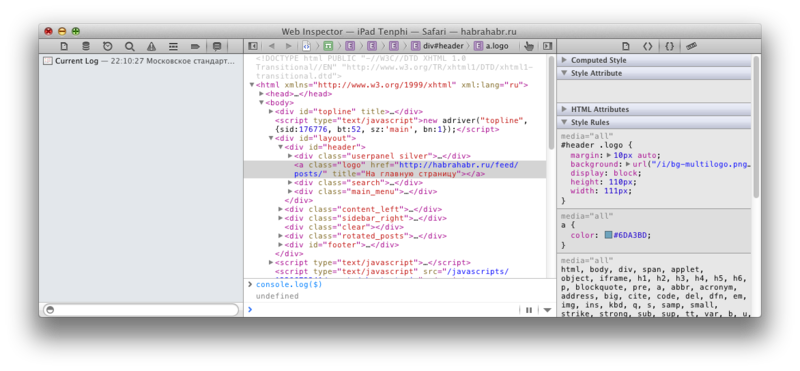Click the Current Log entry icon
This screenshot has height=371, width=800.
(x=48, y=61)
